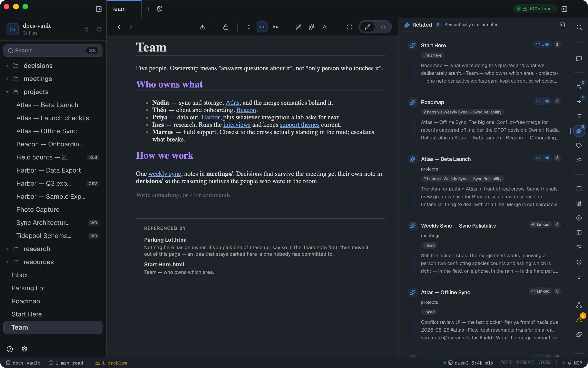Click Linked button on Weekly Sync card
Image resolution: width=588 pixels, height=368 pixels.
[540, 225]
